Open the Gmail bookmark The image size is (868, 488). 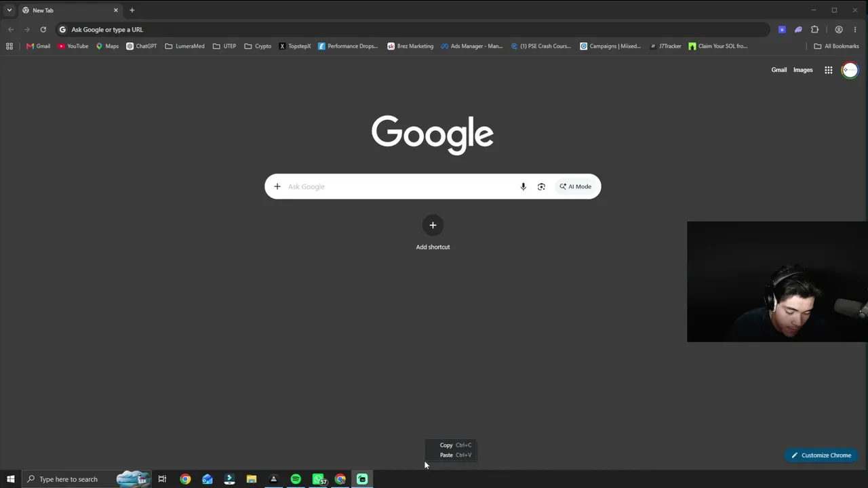[x=38, y=46]
